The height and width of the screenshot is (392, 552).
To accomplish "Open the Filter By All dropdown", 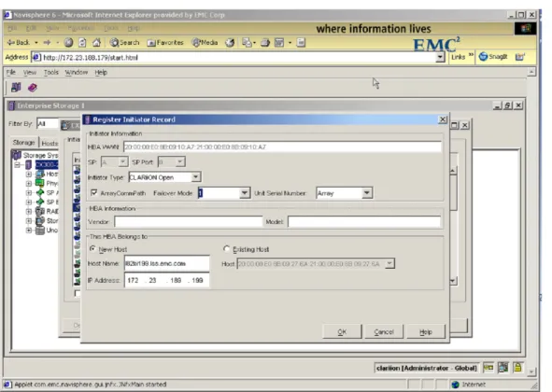I will coord(48,123).
